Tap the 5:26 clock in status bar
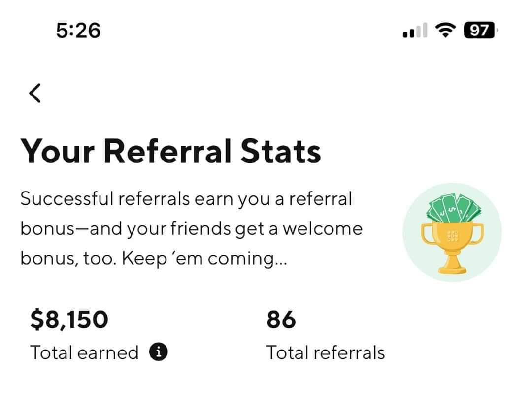The width and height of the screenshot is (532, 415). 78,30
